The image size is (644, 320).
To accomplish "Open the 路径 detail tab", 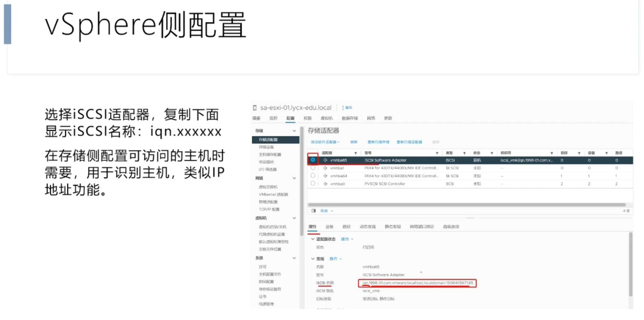I will click(347, 227).
